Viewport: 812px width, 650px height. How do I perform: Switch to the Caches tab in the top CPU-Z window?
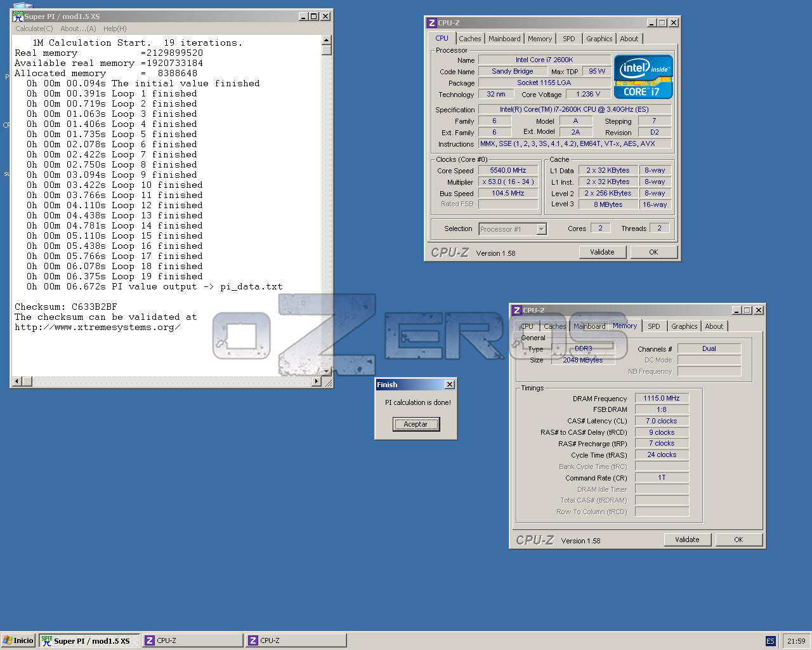tap(469, 39)
